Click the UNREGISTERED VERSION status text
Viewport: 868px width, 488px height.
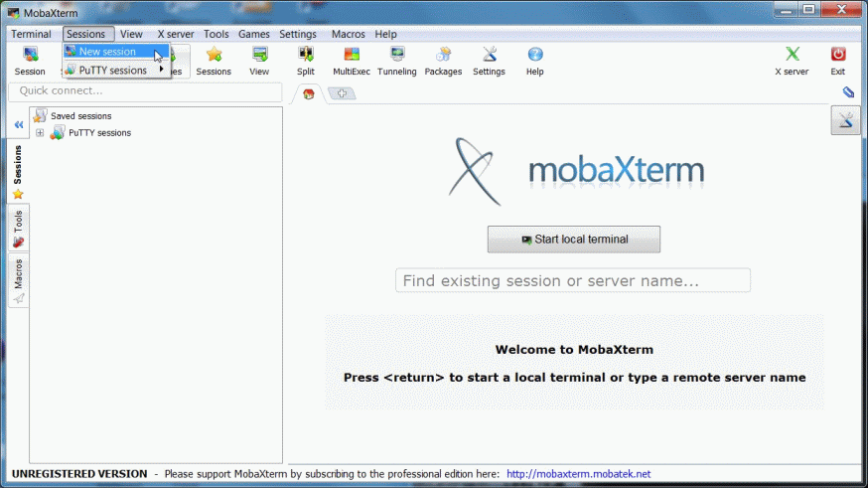pyautogui.click(x=79, y=474)
